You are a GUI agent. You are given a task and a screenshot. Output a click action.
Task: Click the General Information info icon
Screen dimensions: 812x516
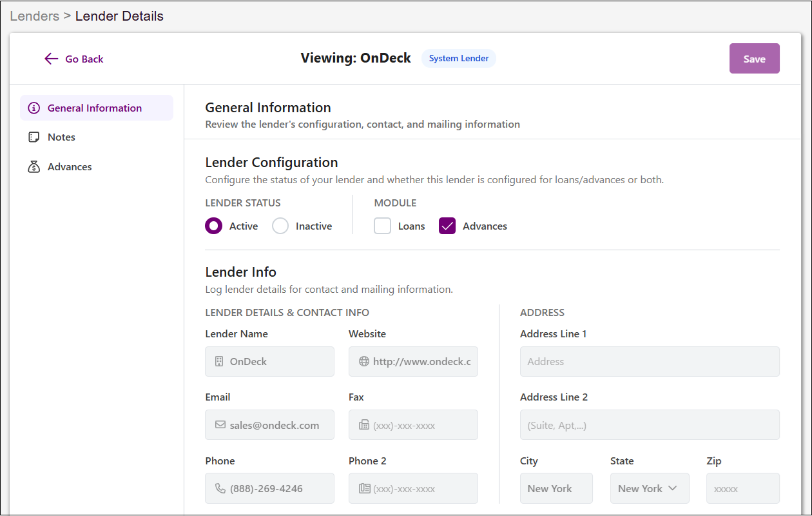[34, 108]
